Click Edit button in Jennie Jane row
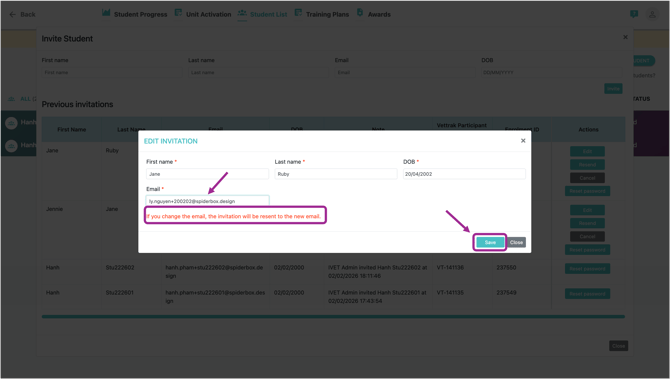 coord(587,210)
